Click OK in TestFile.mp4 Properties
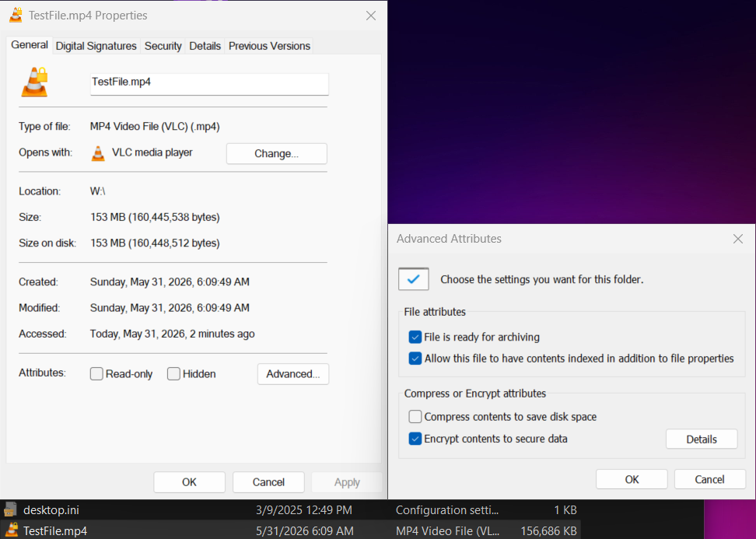756x539 pixels. click(190, 482)
